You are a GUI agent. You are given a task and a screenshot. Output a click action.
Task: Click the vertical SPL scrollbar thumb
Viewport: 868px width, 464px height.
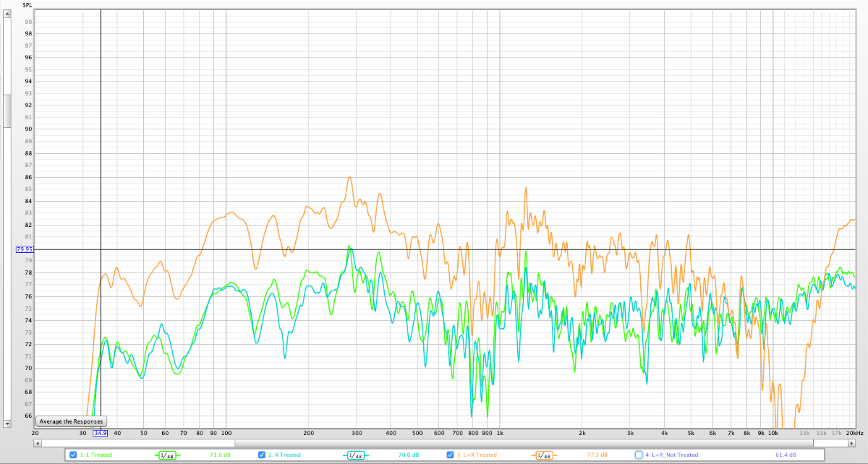click(7, 110)
